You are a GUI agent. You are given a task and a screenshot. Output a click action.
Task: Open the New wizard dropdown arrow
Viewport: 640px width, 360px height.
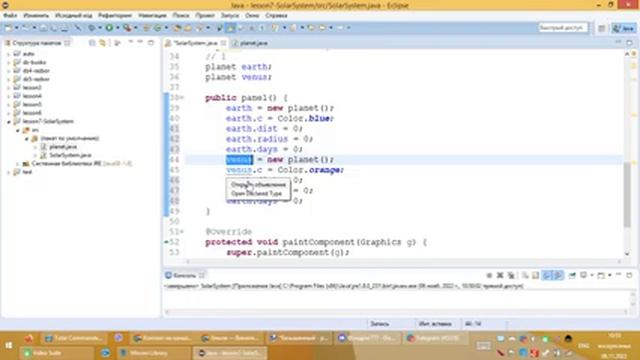tap(16, 28)
